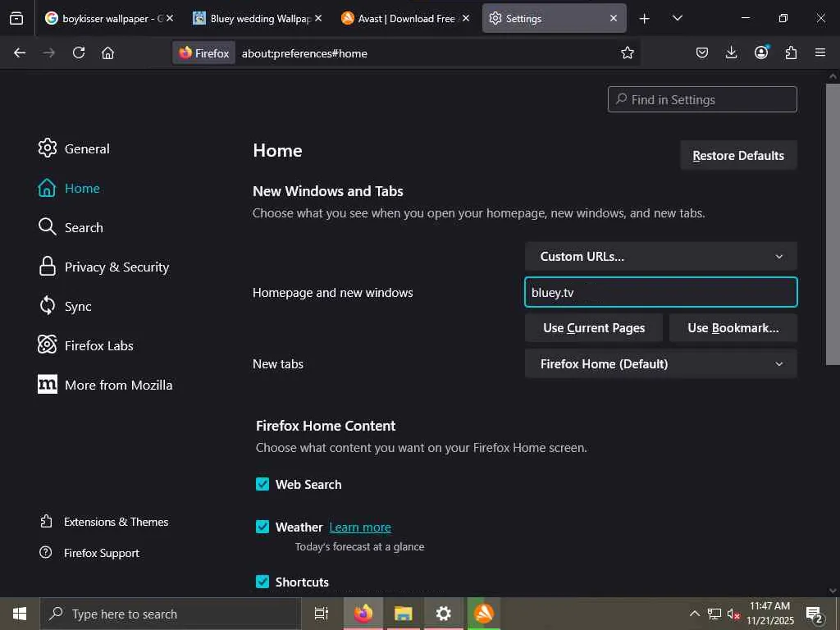
Task: Click the Firefox Support question icon
Action: (x=46, y=552)
